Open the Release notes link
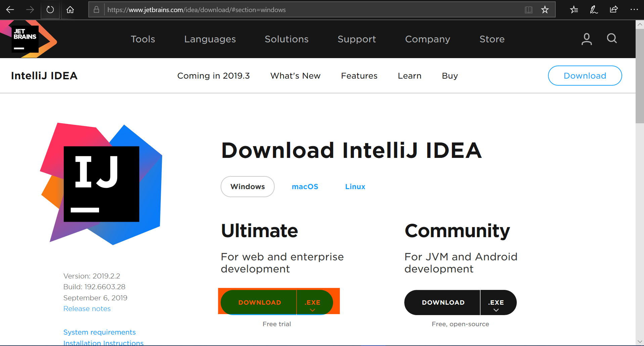This screenshot has height=346, width=644. coord(87,309)
